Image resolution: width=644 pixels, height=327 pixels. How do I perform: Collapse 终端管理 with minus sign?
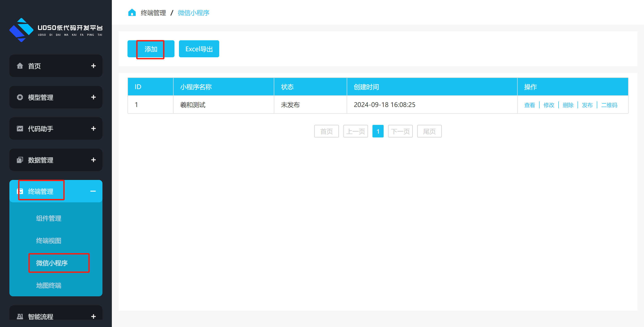tap(93, 191)
